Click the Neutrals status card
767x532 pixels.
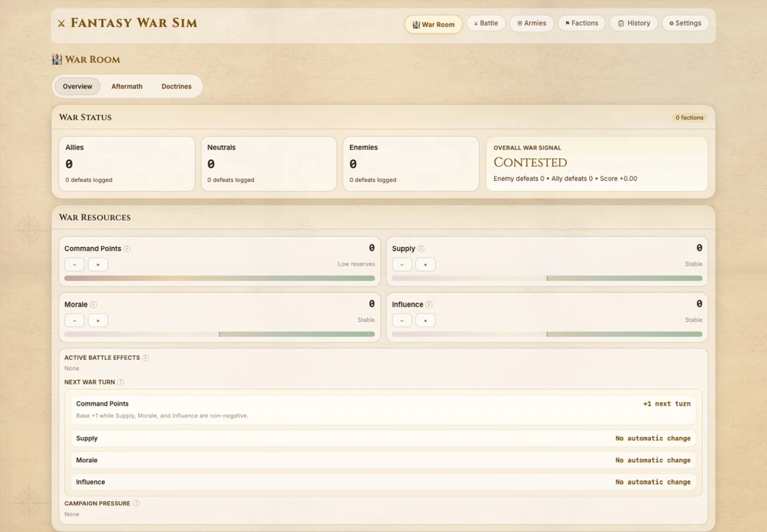pos(269,164)
